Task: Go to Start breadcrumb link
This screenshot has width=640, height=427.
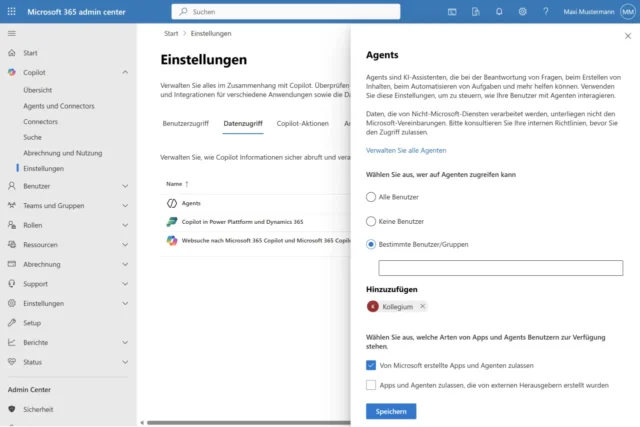Action: pyautogui.click(x=171, y=33)
